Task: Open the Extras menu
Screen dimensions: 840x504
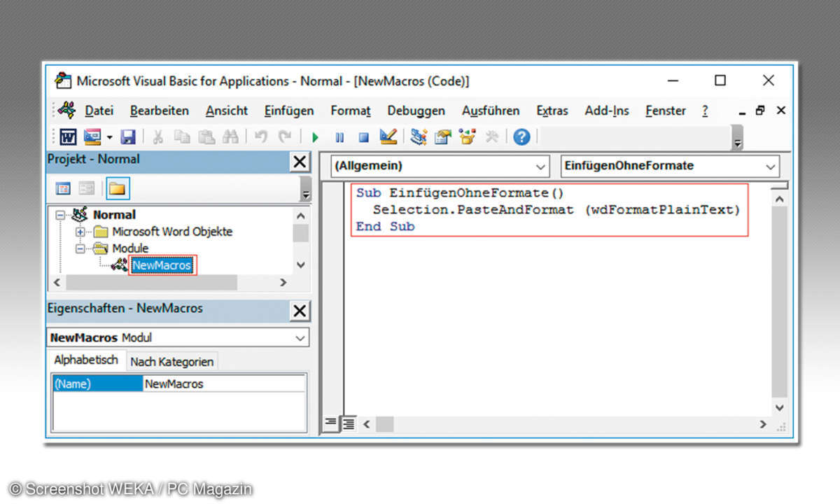Action: tap(552, 111)
